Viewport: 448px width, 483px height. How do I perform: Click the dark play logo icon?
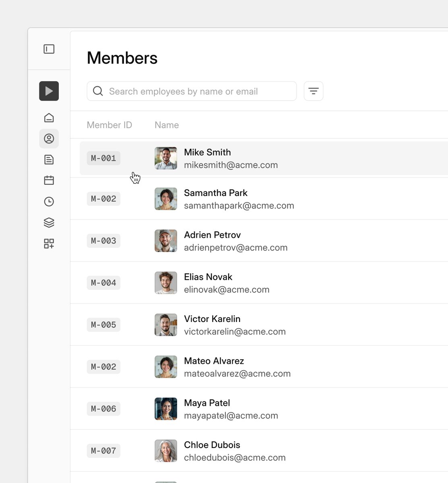49,91
